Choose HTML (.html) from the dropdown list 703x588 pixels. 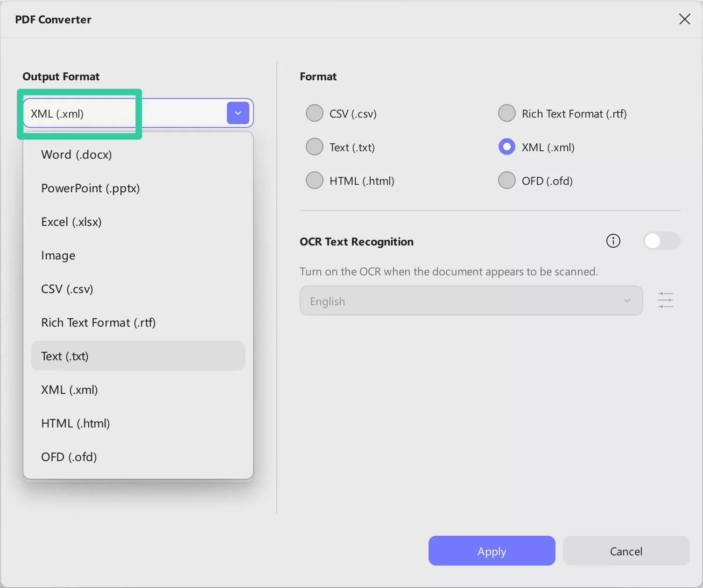coord(76,423)
